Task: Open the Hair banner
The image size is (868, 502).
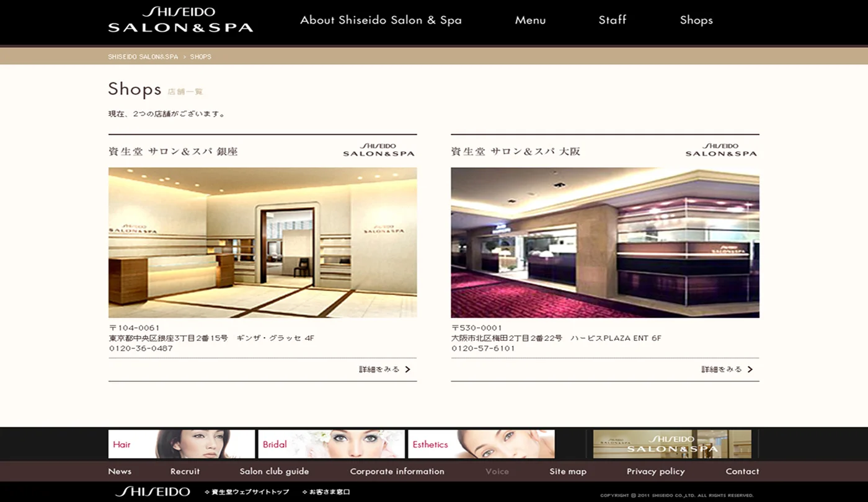Action: click(x=182, y=444)
